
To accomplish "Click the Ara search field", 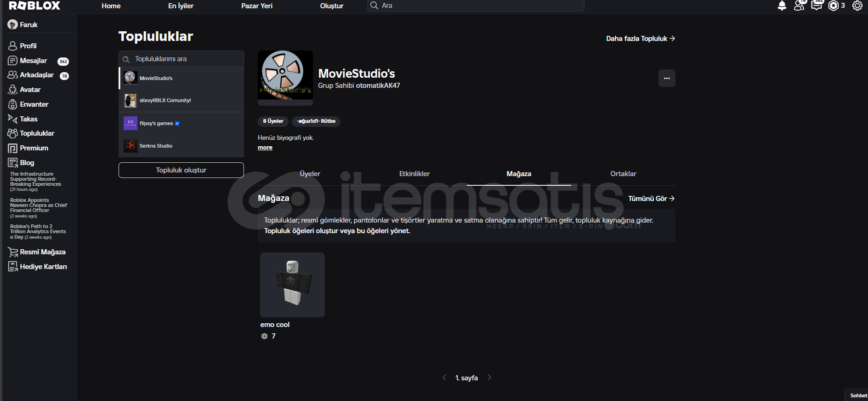I will click(x=476, y=6).
